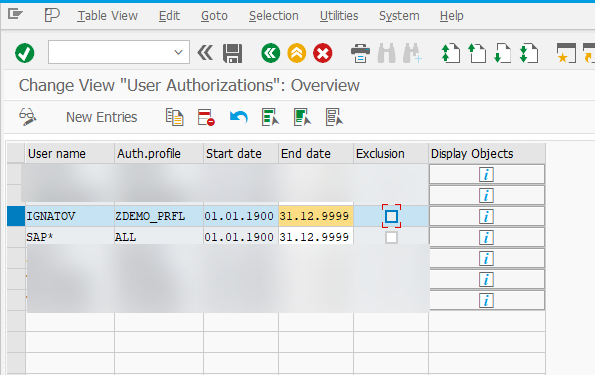Jump to first page icon
Screen dimensions: 595x375
[451, 53]
